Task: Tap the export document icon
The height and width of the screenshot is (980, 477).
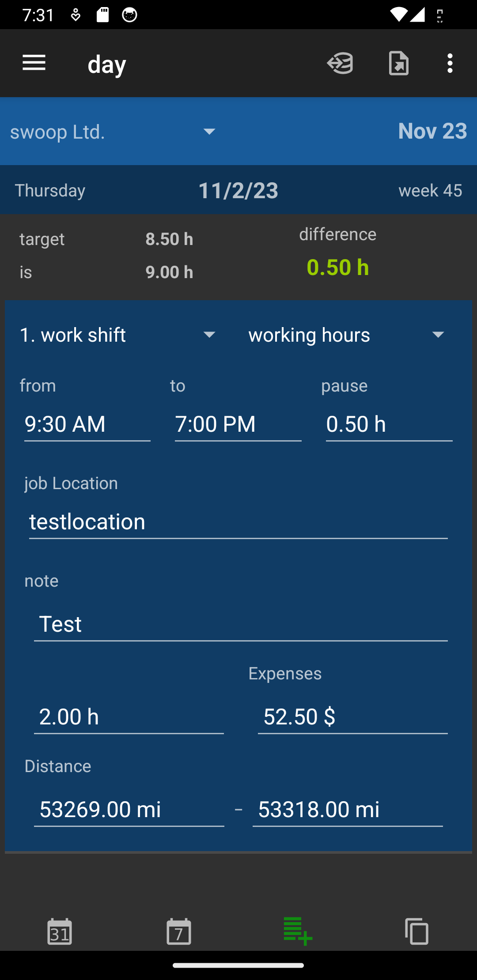Action: (398, 63)
